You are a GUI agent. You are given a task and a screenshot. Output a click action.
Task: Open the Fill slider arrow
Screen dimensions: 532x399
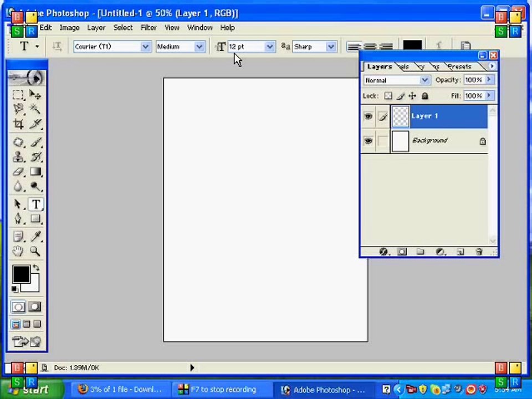coord(489,95)
